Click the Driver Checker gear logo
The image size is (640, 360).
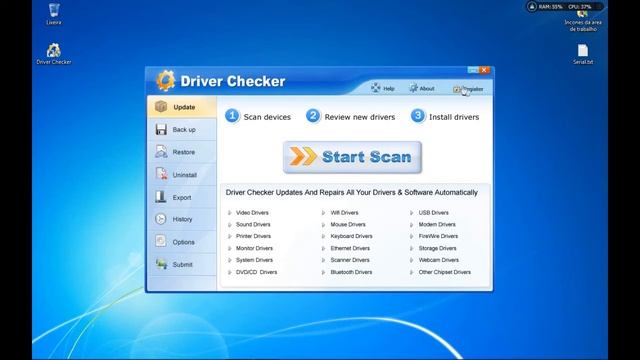pyautogui.click(x=165, y=80)
